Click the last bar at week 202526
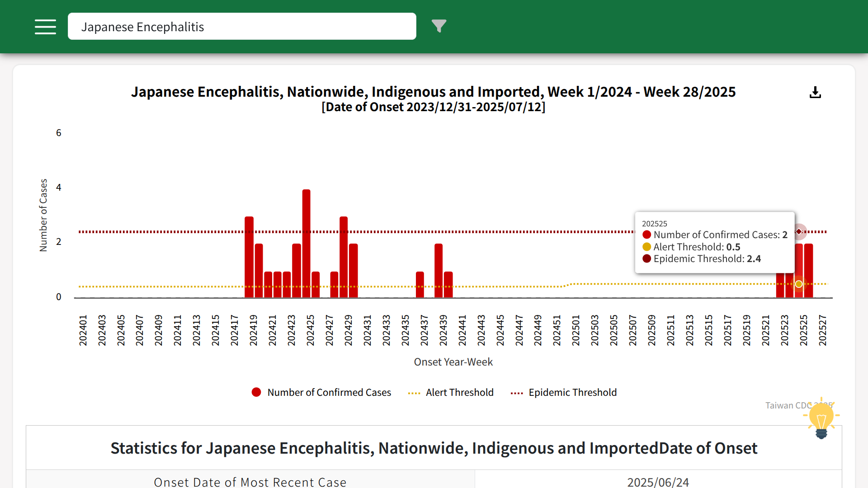The image size is (868, 488). pyautogui.click(x=808, y=271)
